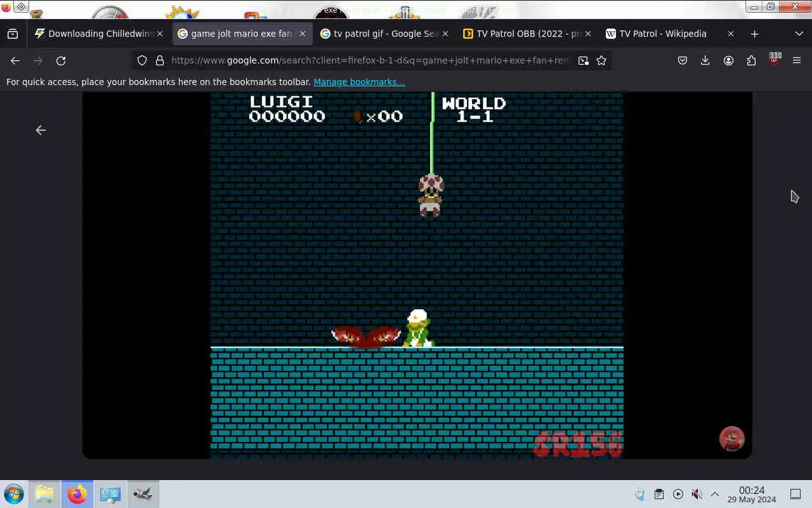Open the recycle bin tray icon
Screen dimensions: 812x508
coord(639,494)
